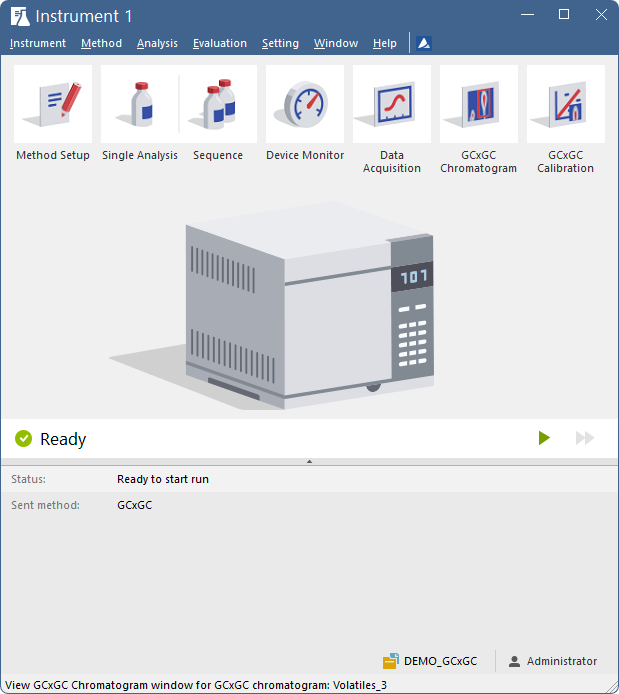Click the Clarity logo icon in menu bar
The image size is (619, 694).
(x=424, y=43)
